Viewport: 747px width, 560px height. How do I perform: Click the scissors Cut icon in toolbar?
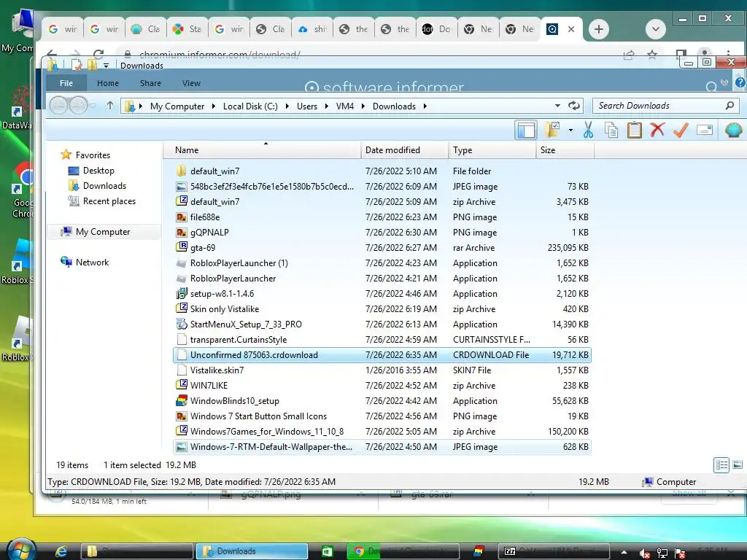tap(589, 130)
